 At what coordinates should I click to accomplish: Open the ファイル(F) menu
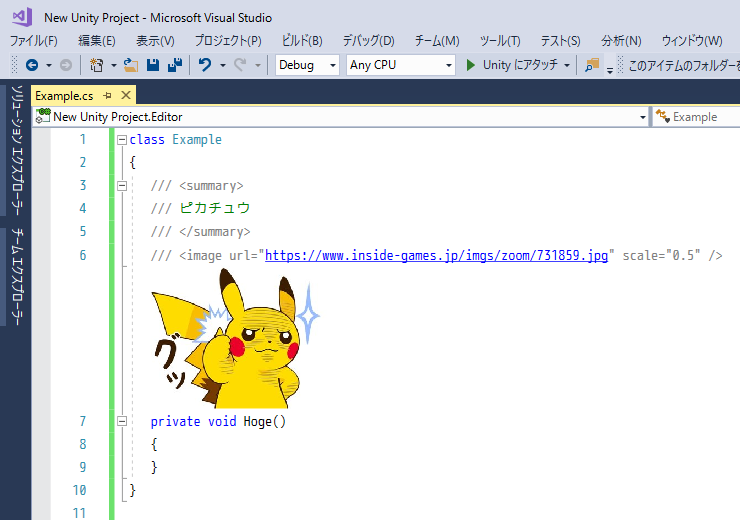34,41
